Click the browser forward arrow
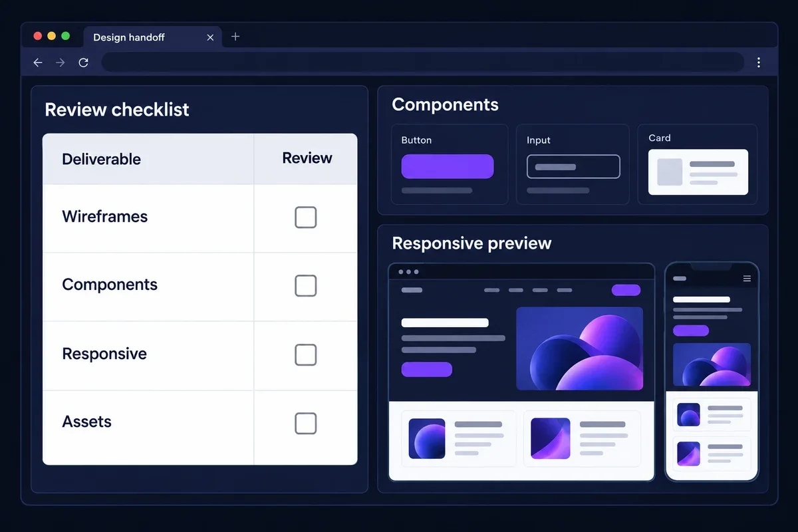The width and height of the screenshot is (798, 532). point(61,63)
